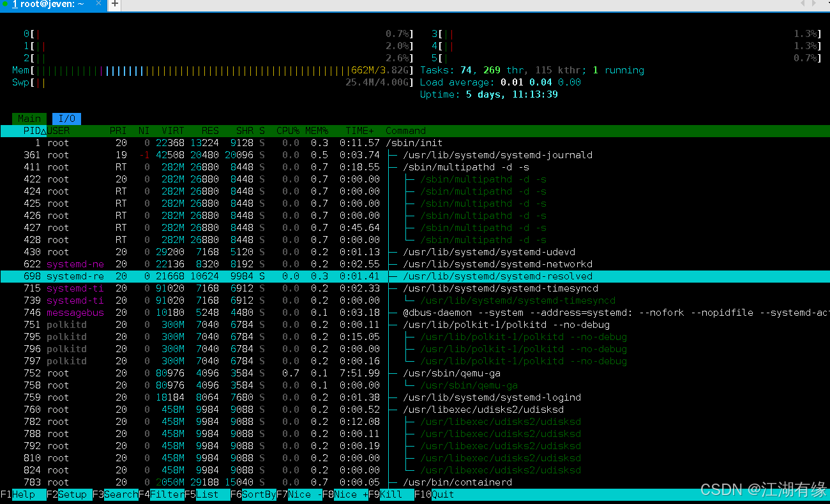Select the containerd process row
This screenshot has width=830, height=504.
point(415,482)
